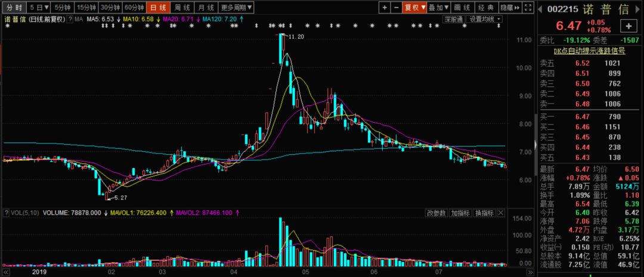Open 更多周期 dropdown
This screenshot has width=644, height=277.
pos(236,7)
